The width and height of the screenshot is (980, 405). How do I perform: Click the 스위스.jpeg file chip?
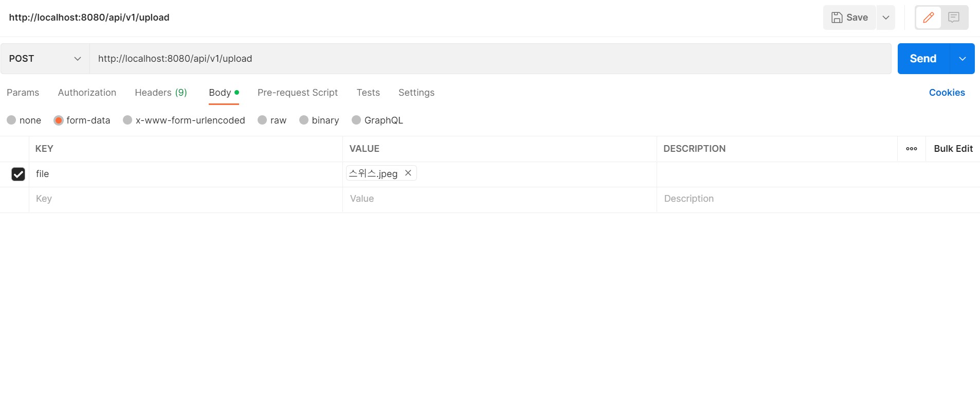tap(381, 173)
